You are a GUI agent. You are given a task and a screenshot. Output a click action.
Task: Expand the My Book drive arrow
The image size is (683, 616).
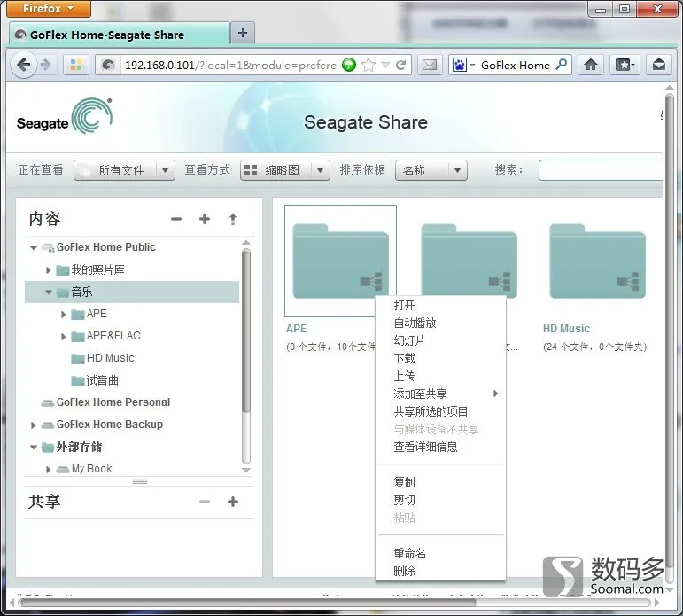coord(49,470)
